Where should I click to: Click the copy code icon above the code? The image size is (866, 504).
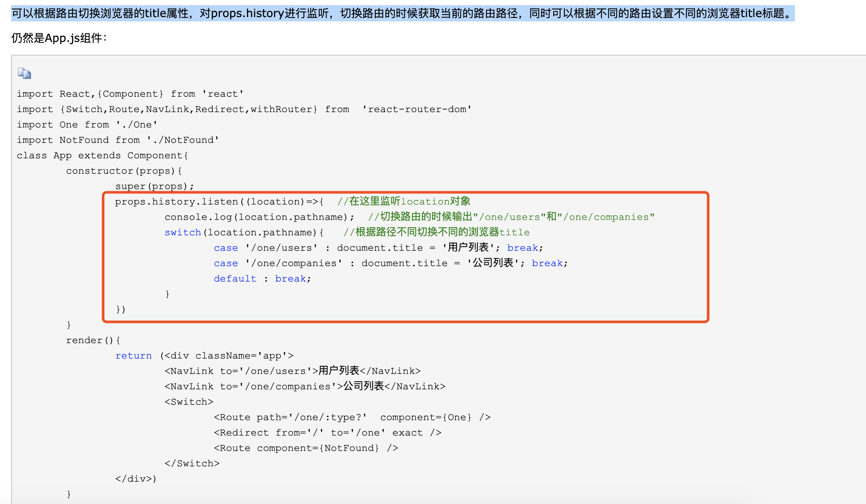tap(24, 74)
